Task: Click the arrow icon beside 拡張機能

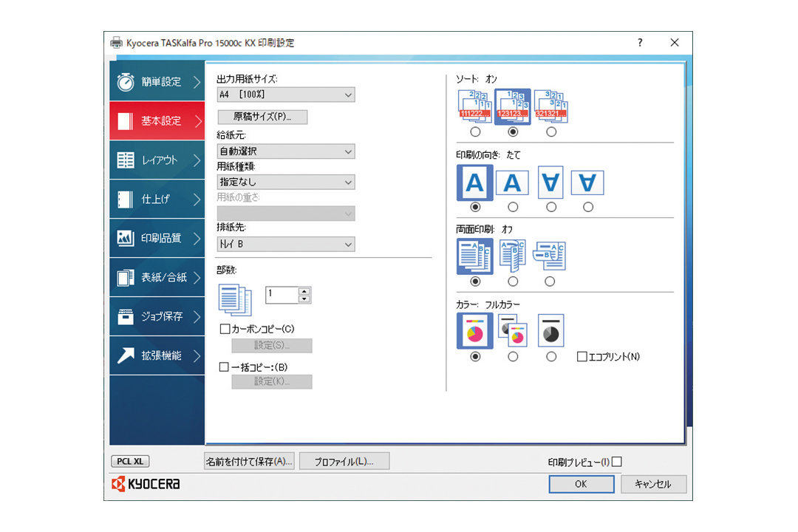Action: tap(126, 355)
